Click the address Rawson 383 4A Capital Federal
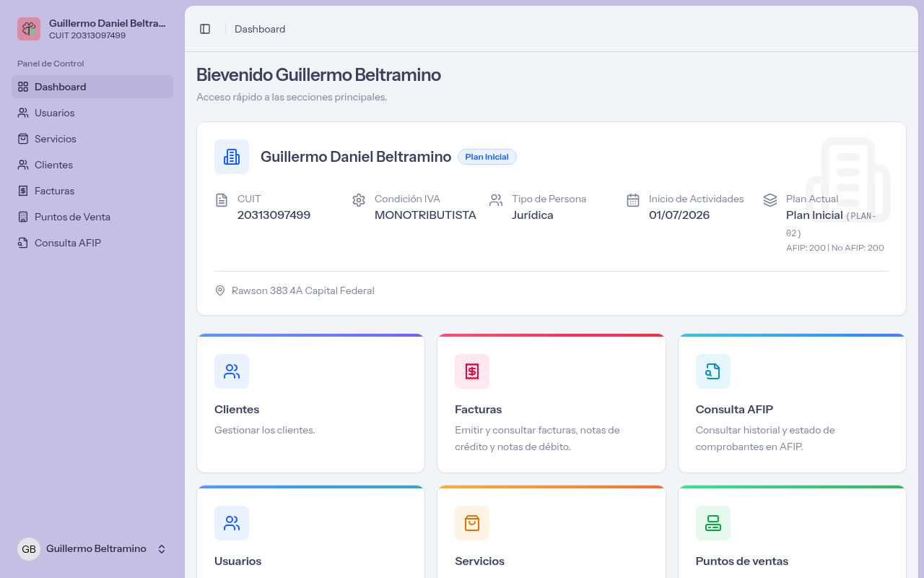 [x=303, y=290]
